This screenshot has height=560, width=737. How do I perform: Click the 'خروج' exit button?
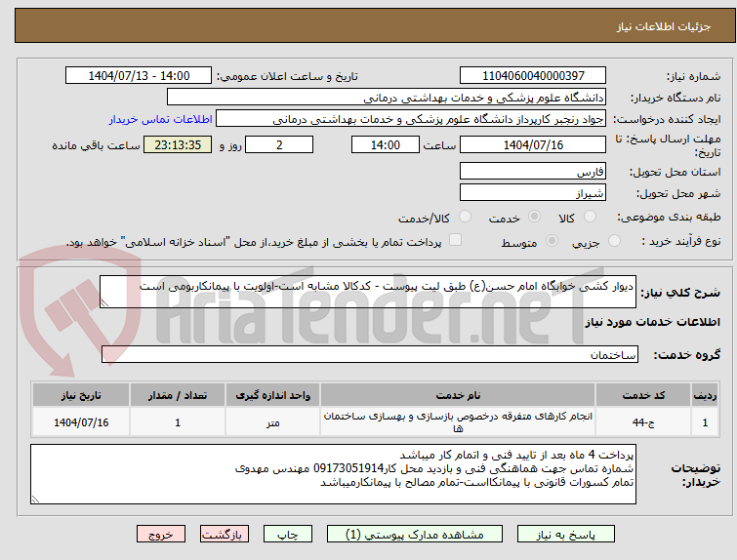[161, 535]
